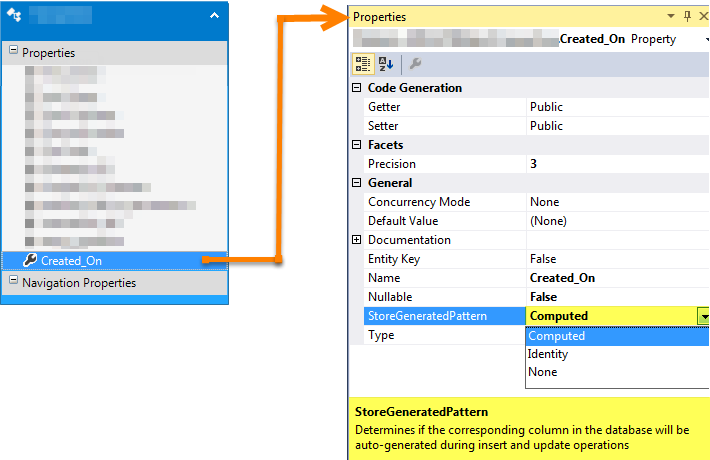
Task: Collapse the entity using the chevron icon
Action: coord(214,16)
